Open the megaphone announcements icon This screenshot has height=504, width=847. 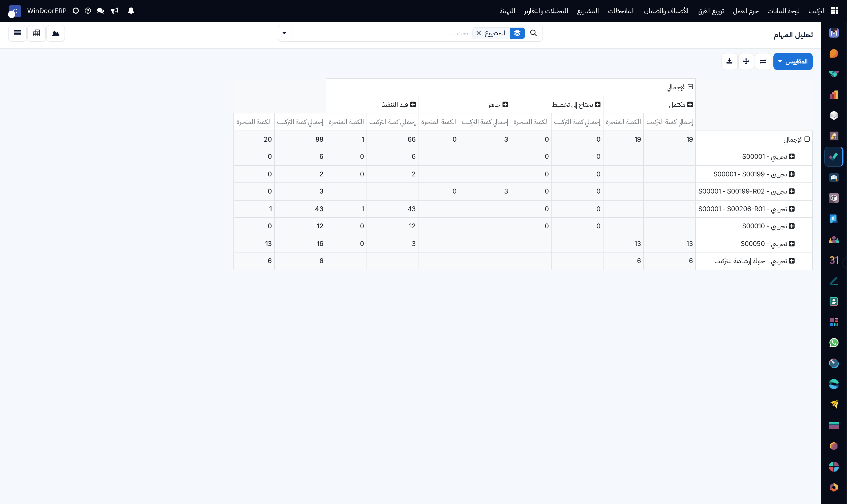[x=115, y=11]
